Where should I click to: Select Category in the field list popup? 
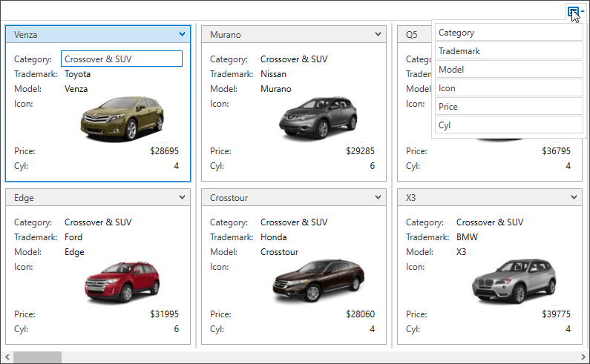pos(508,33)
